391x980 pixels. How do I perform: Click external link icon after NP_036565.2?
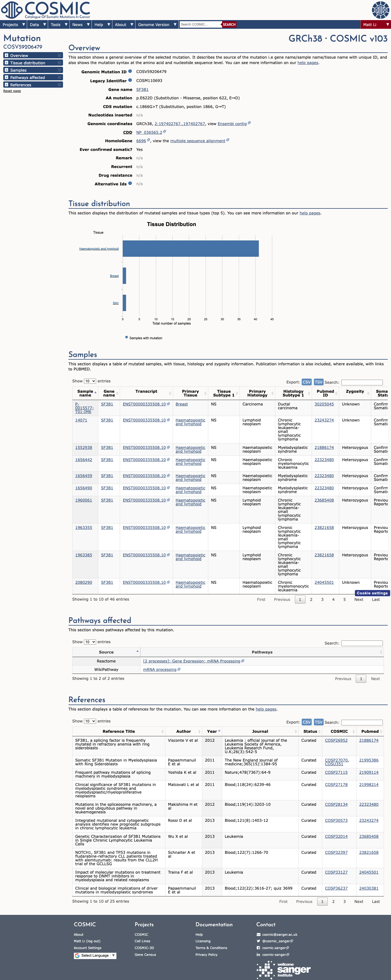pos(165,132)
